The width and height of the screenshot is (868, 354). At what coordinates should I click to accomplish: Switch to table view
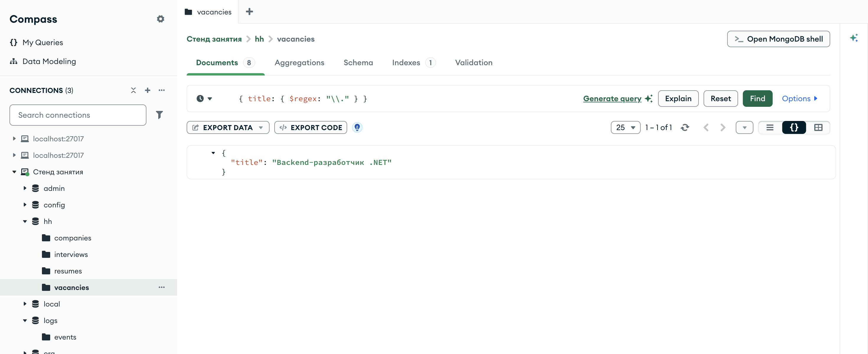point(818,127)
